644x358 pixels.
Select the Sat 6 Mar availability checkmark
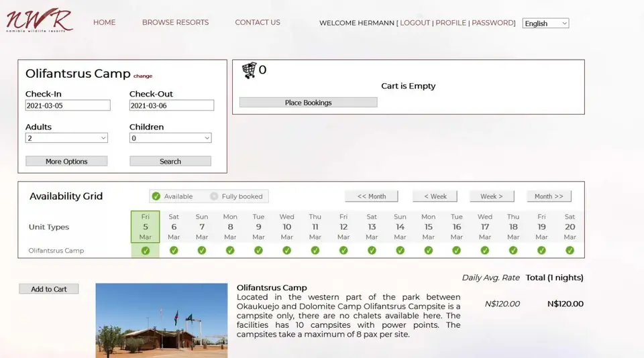174,250
